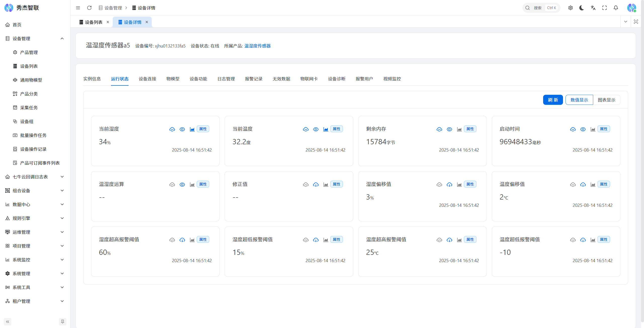Viewport: 644px width, 328px height.
Task: Enter fullscreen mode via header icon
Action: [605, 8]
